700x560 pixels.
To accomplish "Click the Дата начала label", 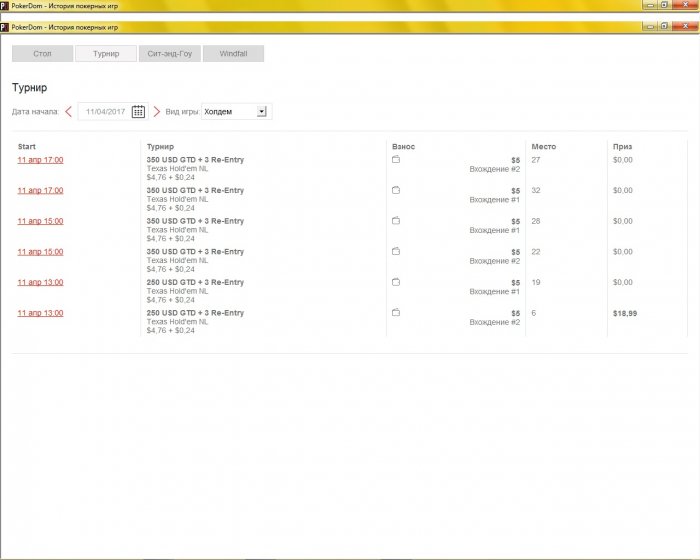I will [x=35, y=112].
